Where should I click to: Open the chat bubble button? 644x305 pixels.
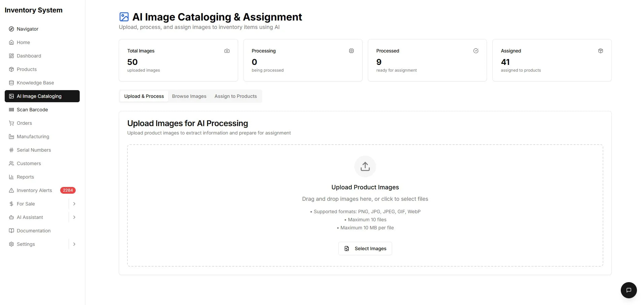point(629,290)
